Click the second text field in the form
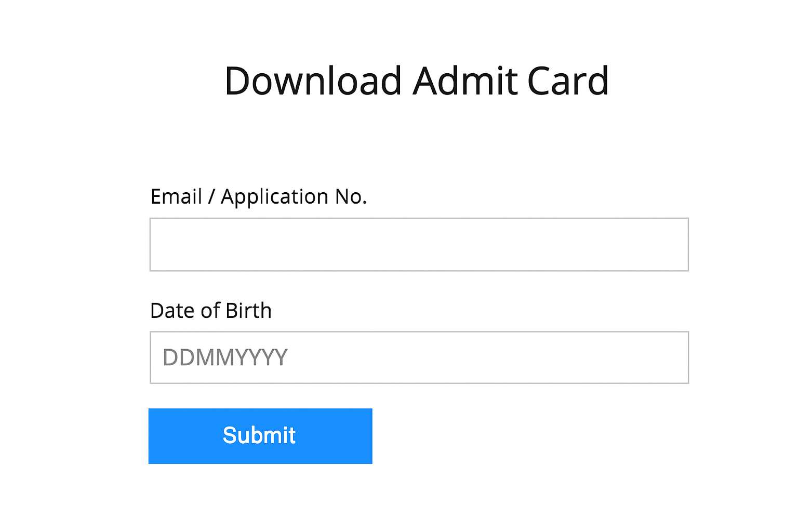Image resolution: width=798 pixels, height=532 pixels. [419, 357]
